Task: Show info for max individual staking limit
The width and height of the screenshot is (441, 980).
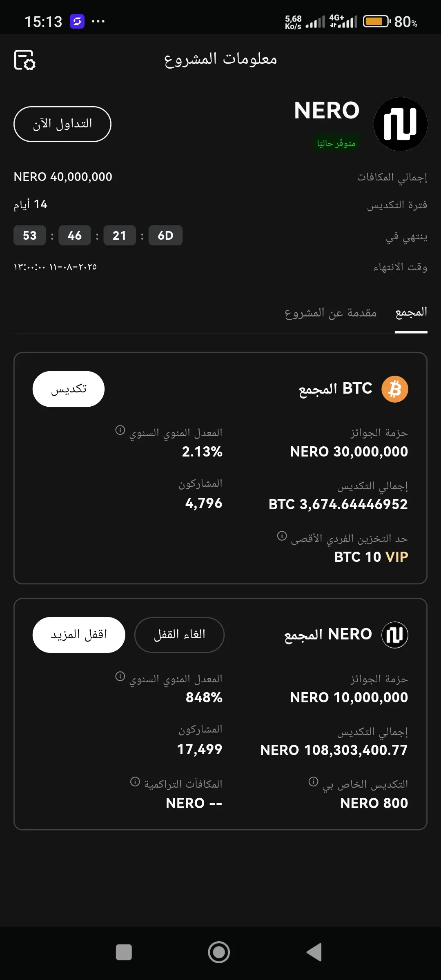Action: click(282, 536)
